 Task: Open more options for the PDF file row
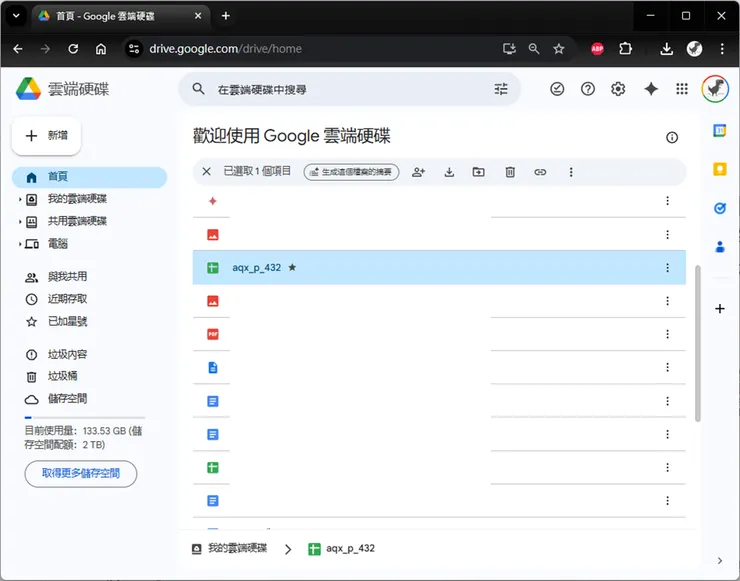pos(667,334)
